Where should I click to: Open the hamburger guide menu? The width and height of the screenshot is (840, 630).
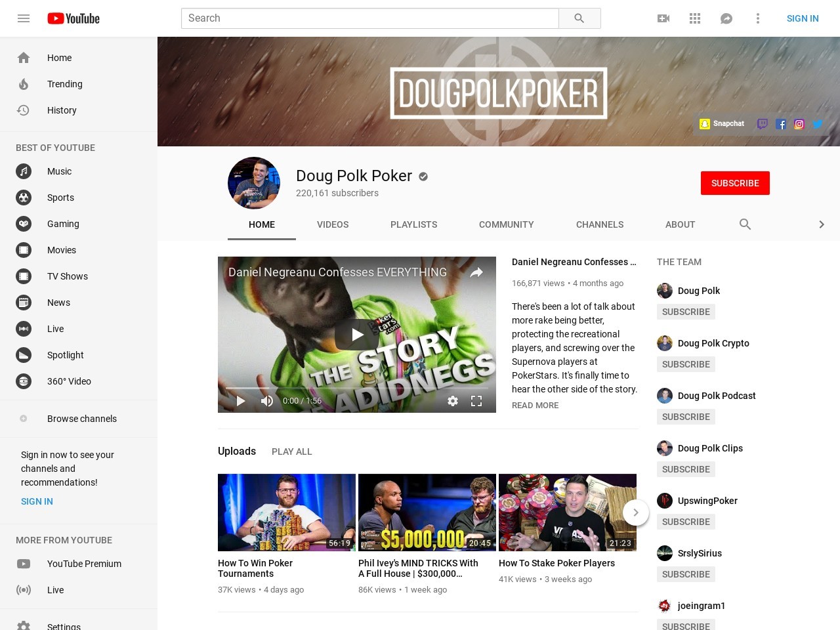point(24,18)
